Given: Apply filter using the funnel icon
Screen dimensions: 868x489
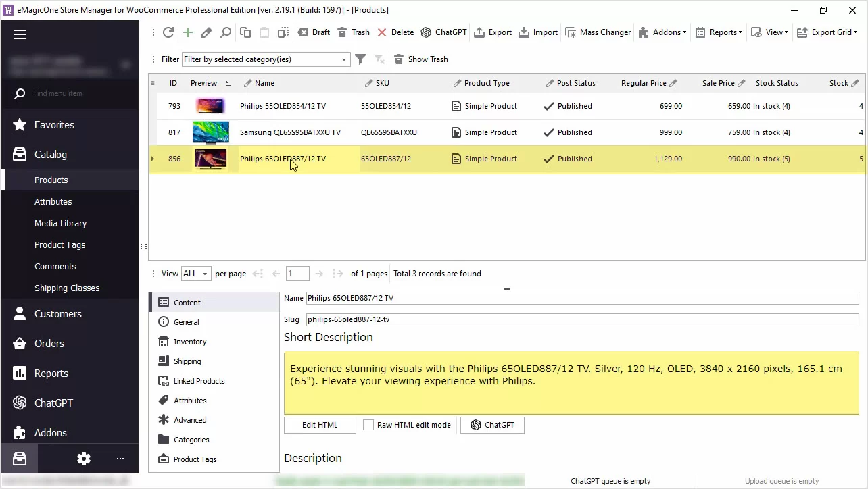Looking at the screenshot, I should [x=360, y=59].
